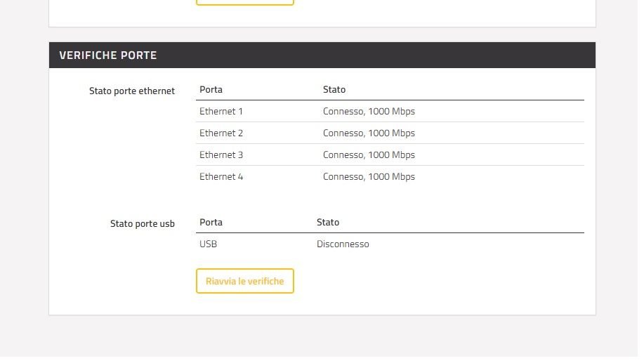The image size is (644, 361).
Task: Click the Porta header in ethernet table
Action: click(x=211, y=89)
